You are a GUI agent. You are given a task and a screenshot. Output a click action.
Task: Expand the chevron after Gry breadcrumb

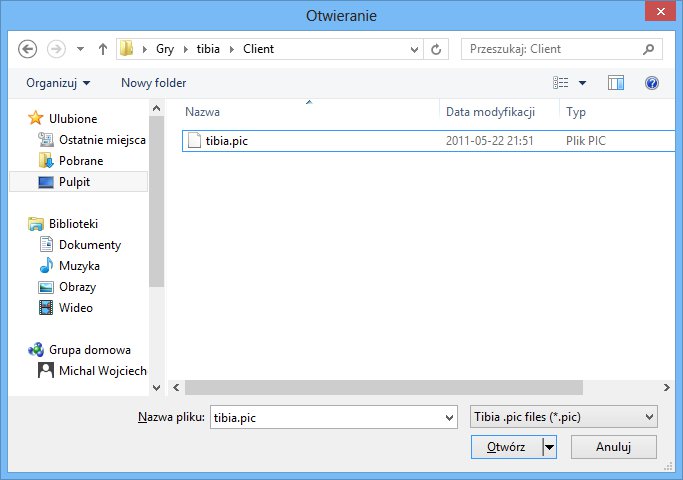tap(186, 49)
